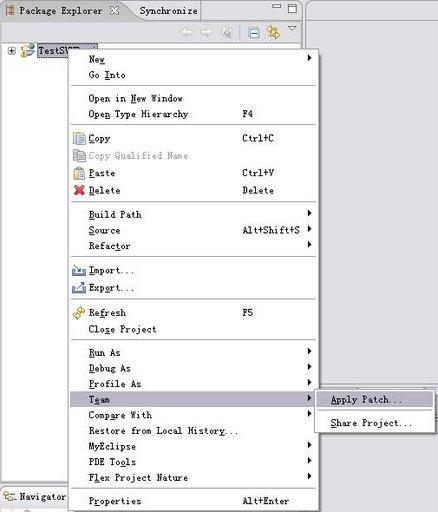Screen dimensions: 438x512
Task: Click the Copy menu icon
Action: point(79,138)
